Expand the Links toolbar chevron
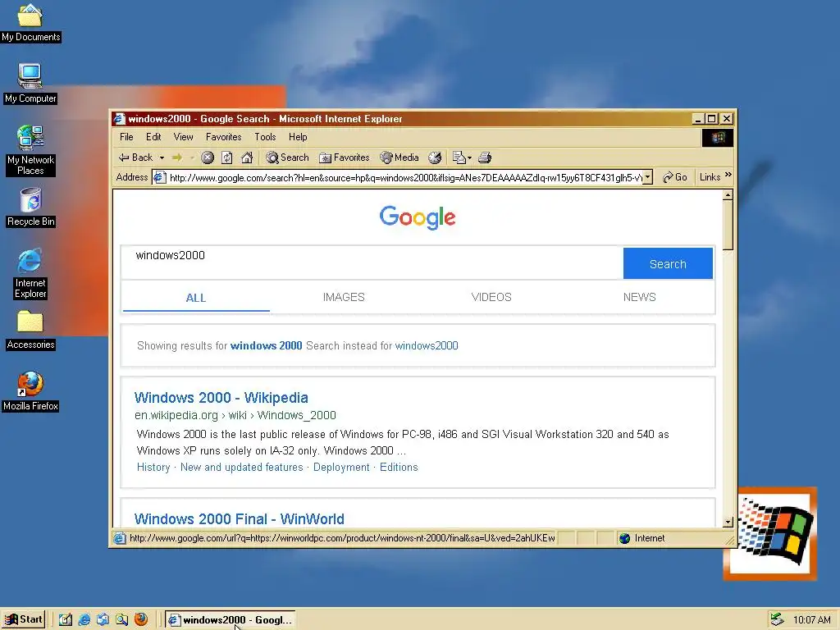The height and width of the screenshot is (630, 840). [x=728, y=175]
